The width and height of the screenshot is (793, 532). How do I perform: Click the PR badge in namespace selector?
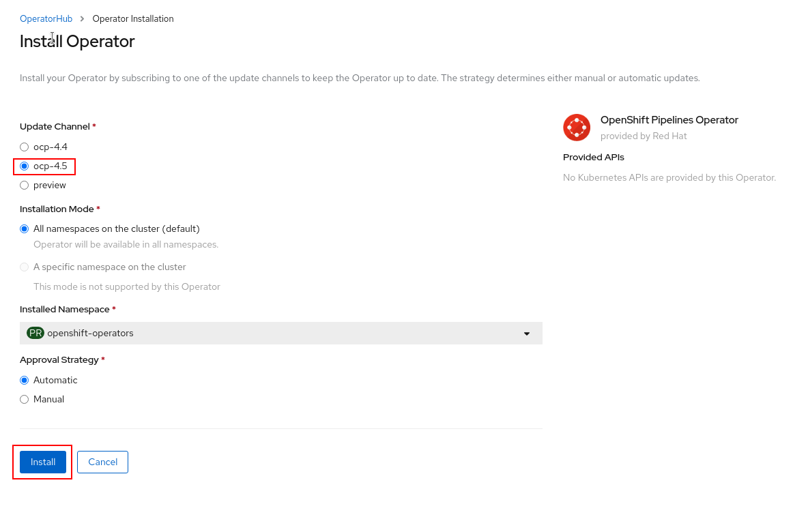pos(35,333)
